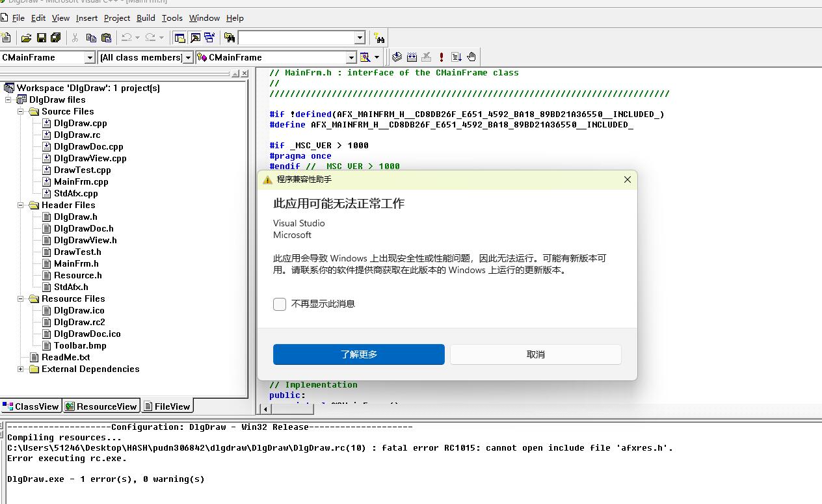Click the WizardBar actions wand icon
This screenshot has width=822, height=504.
[x=365, y=57]
